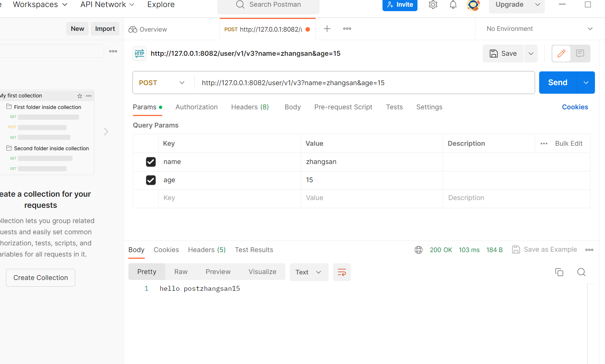Click the New button
This screenshot has width=605, height=364.
[x=77, y=29]
